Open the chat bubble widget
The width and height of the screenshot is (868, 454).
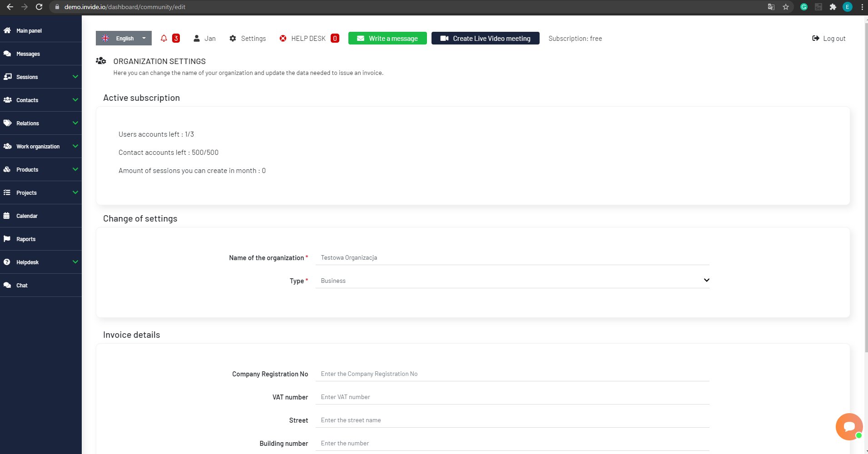(x=849, y=426)
